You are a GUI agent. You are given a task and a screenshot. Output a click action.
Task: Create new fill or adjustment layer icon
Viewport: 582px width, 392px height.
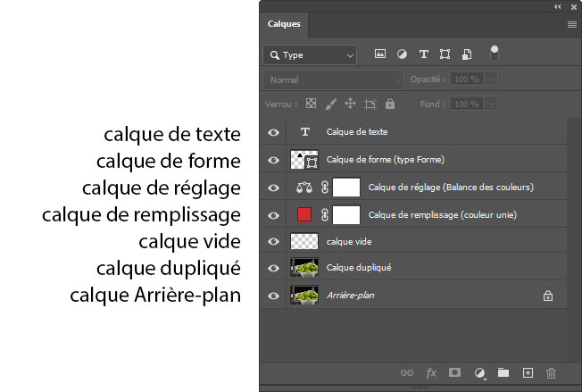[x=479, y=373]
